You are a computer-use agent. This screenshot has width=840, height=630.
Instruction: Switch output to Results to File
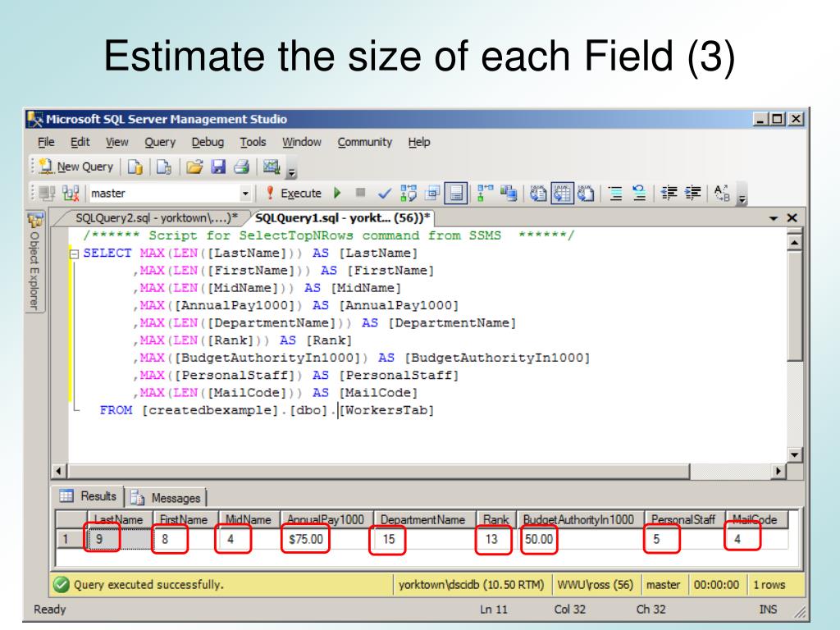[586, 193]
